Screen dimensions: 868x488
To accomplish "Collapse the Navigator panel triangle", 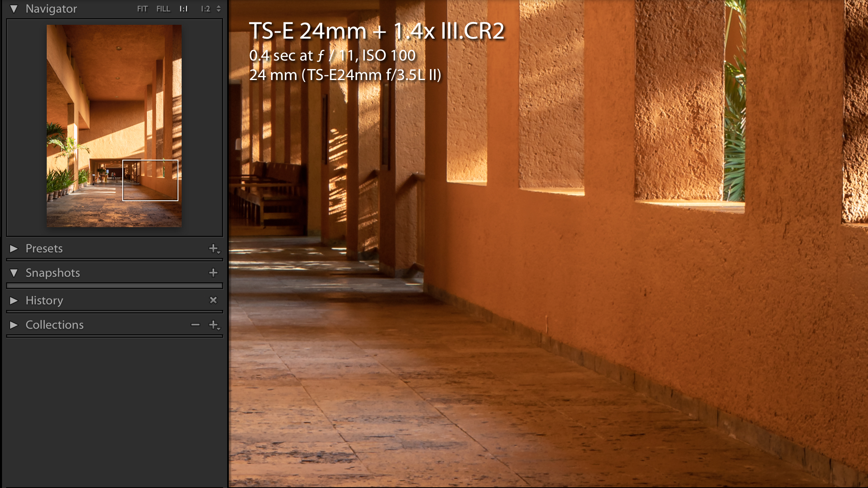I will (x=14, y=9).
